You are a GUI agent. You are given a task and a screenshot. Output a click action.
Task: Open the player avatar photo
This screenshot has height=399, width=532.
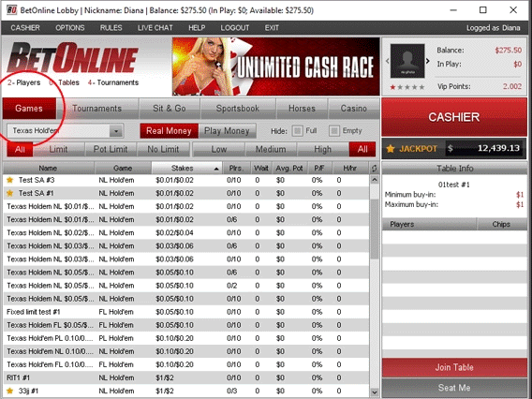tap(407, 61)
